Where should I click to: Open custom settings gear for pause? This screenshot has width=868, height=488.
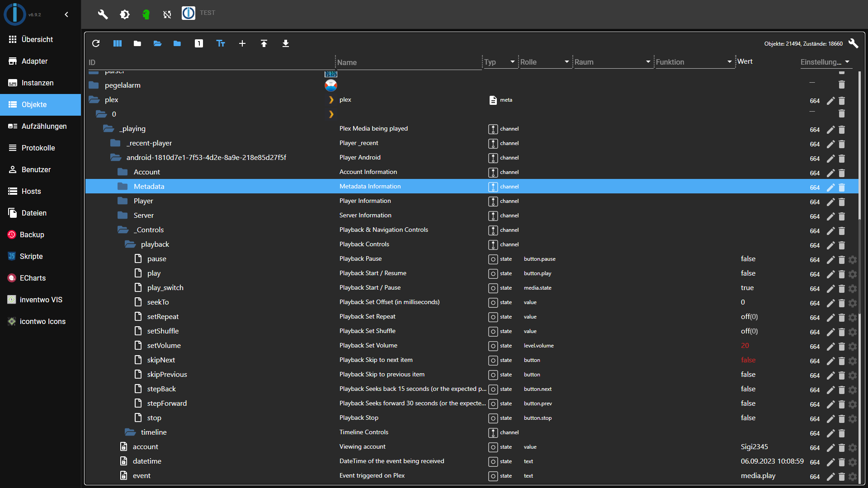[x=853, y=259]
